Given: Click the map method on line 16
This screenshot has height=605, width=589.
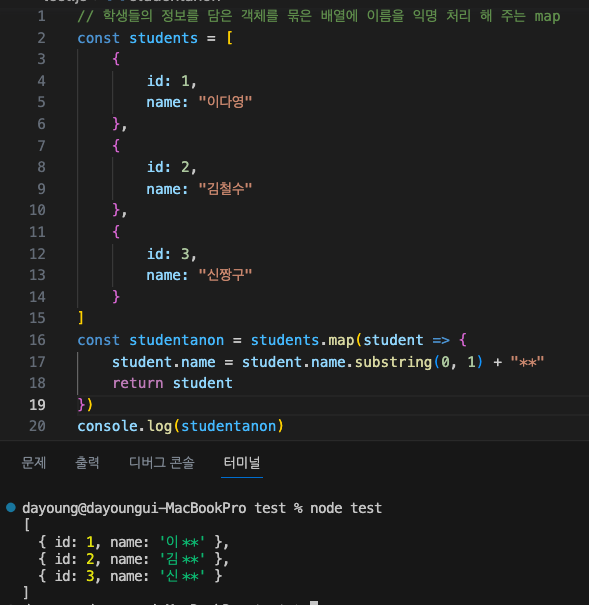Looking at the screenshot, I should point(341,340).
